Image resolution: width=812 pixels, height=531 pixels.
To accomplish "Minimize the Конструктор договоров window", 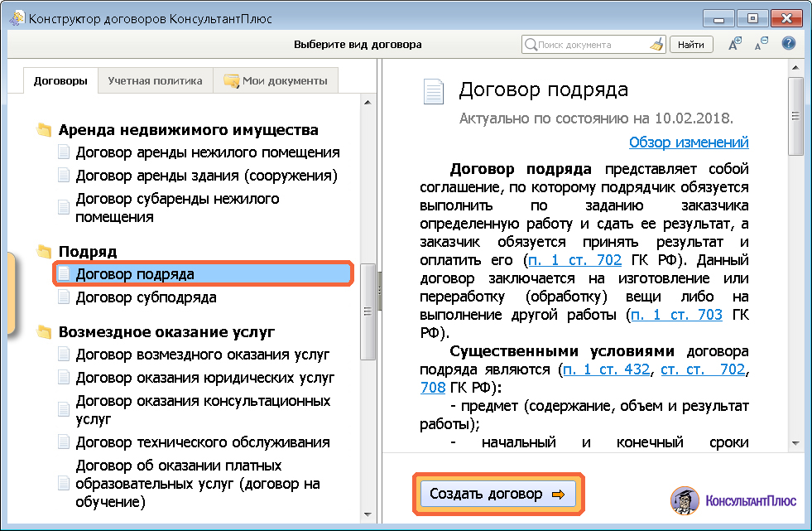I will click(x=718, y=19).
